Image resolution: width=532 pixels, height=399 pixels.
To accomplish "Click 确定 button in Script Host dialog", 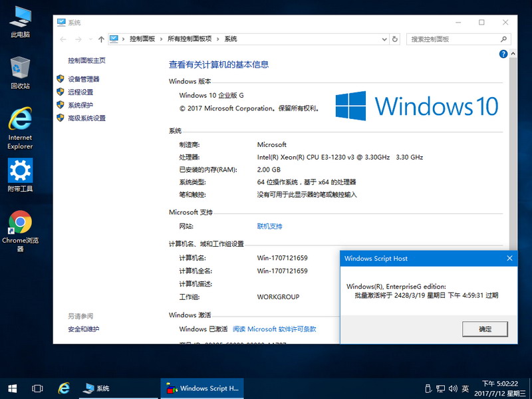I will click(x=485, y=329).
